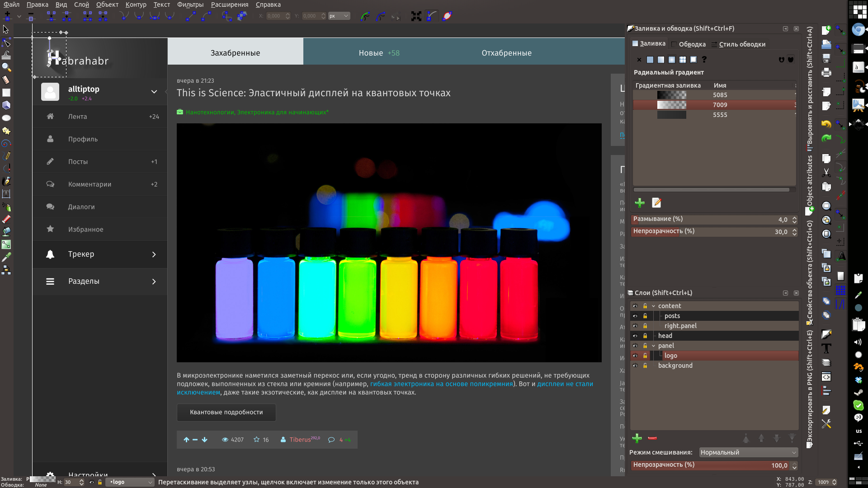868x488 pixels.
Task: Select the Gradient tool in sidebar
Action: click(x=7, y=244)
